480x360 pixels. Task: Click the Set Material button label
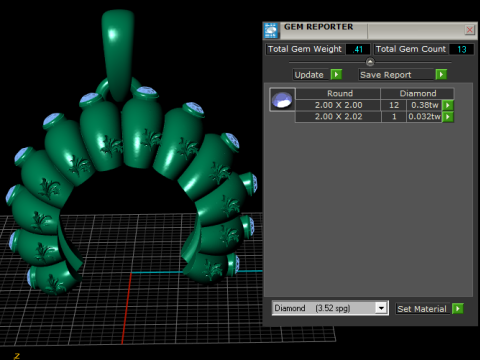(422, 309)
